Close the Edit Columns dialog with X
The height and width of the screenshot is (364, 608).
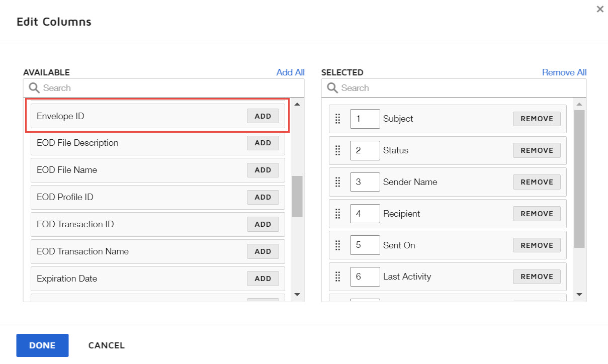[599, 9]
